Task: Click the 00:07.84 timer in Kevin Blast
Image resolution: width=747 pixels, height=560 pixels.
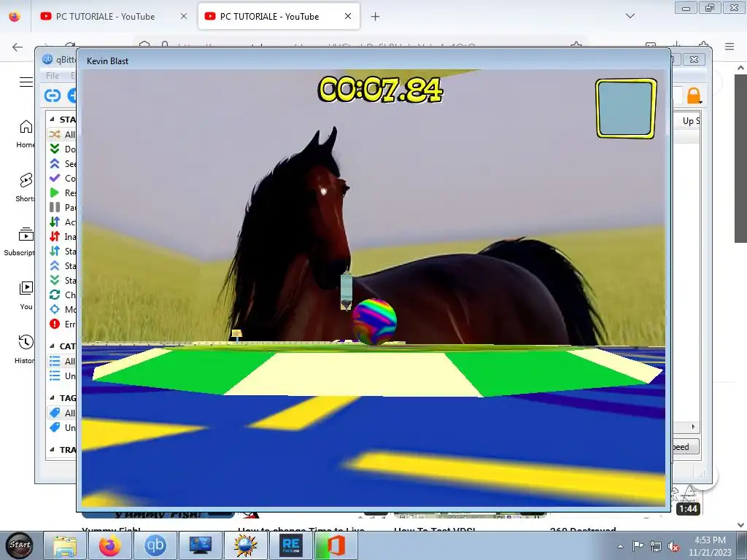Action: [x=380, y=90]
